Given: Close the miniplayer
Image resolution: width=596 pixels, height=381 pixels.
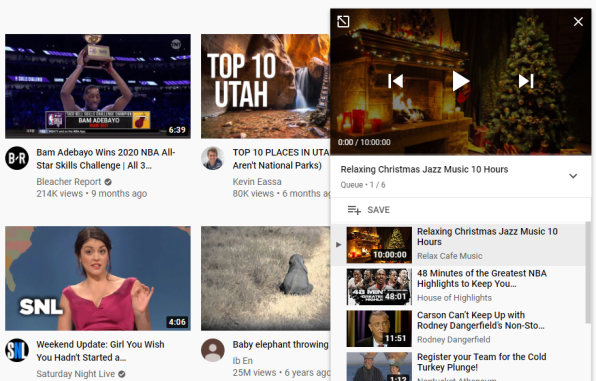Looking at the screenshot, I should [578, 22].
